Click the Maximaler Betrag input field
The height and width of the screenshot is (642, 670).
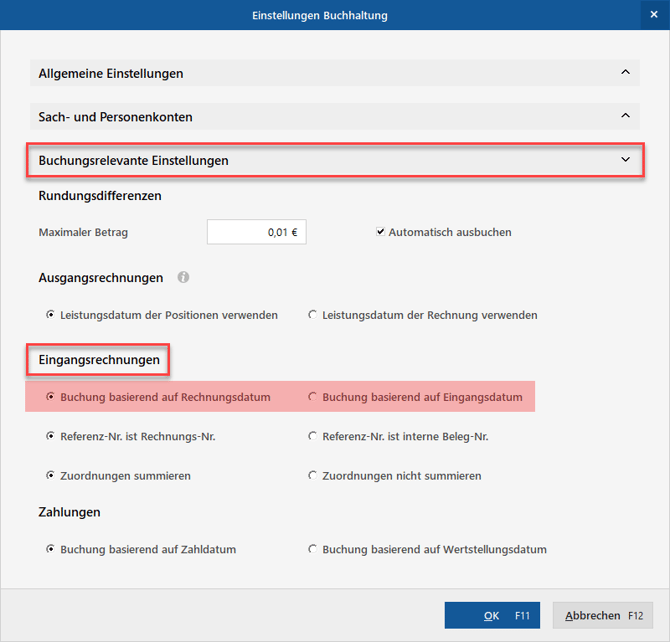(x=256, y=232)
